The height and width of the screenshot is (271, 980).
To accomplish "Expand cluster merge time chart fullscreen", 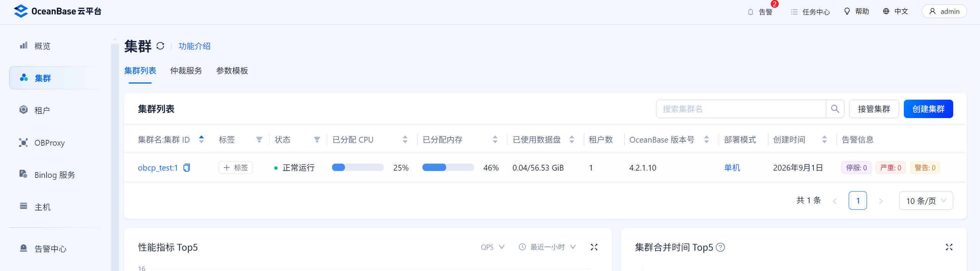I will coord(949,247).
